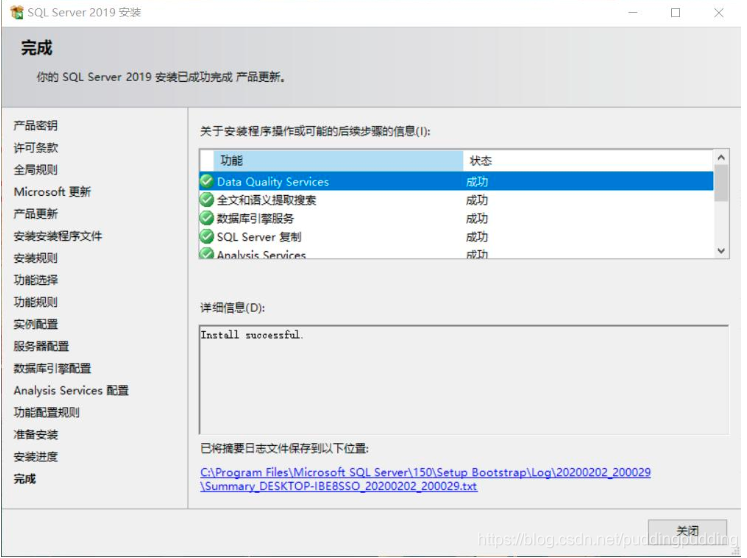The image size is (747, 558).
Task: Maximize the SQL Server 2019 安装 window
Action: (676, 12)
